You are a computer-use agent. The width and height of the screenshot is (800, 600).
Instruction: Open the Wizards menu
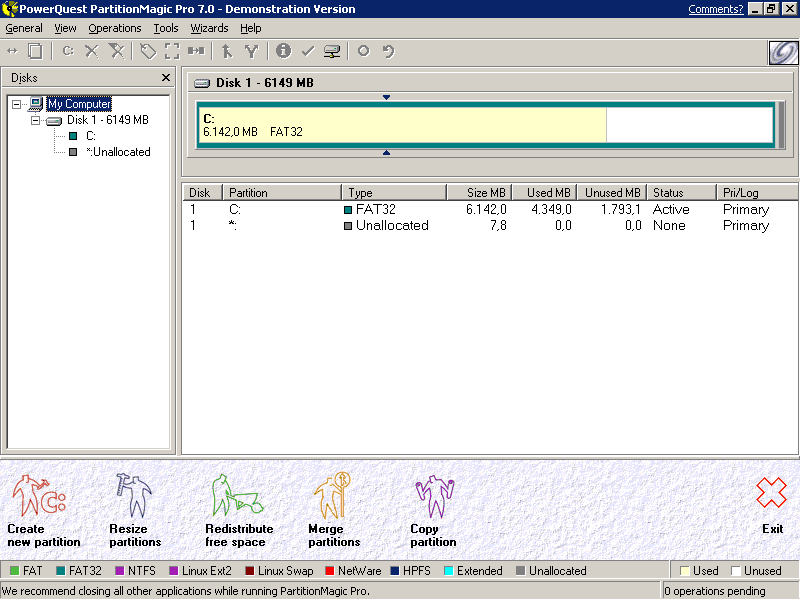[209, 28]
